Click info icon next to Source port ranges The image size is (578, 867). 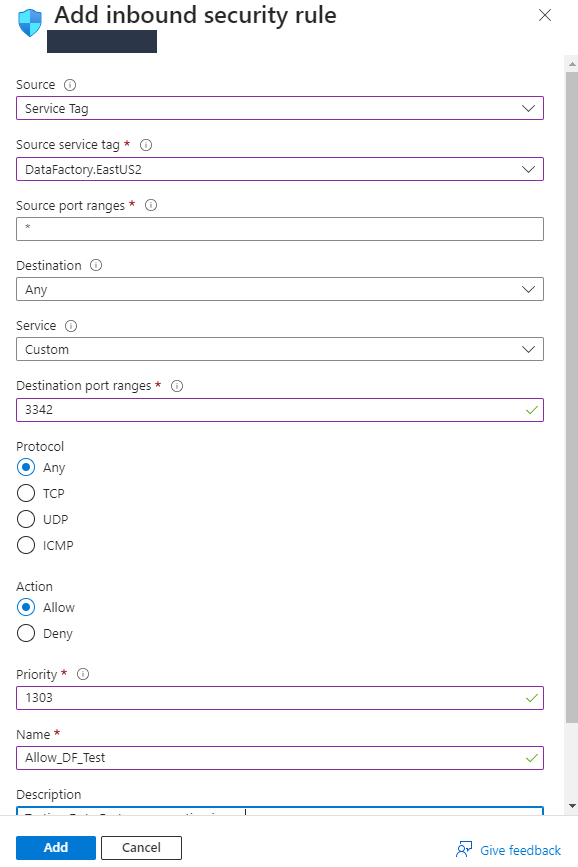(x=151, y=205)
